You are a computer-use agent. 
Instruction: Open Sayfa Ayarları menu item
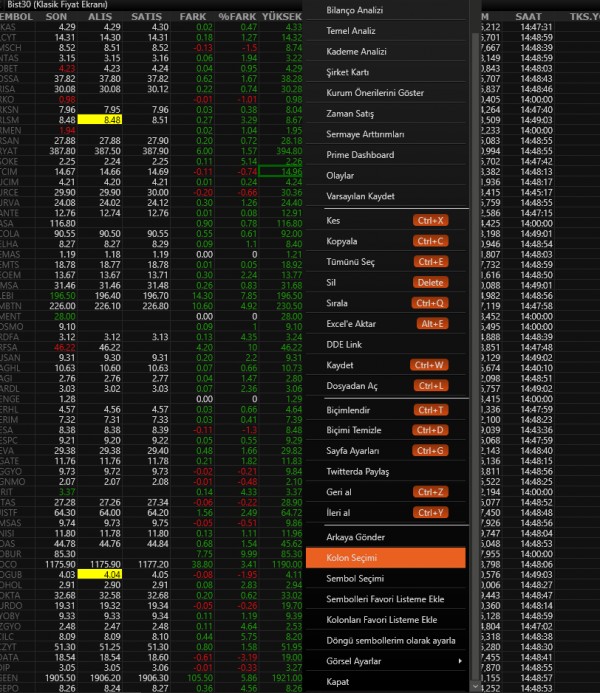tap(385, 451)
